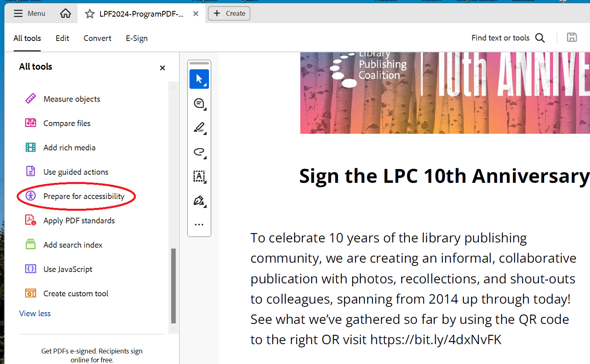This screenshot has width=590, height=364.
Task: Click Find text or tools search field
Action: click(x=500, y=38)
